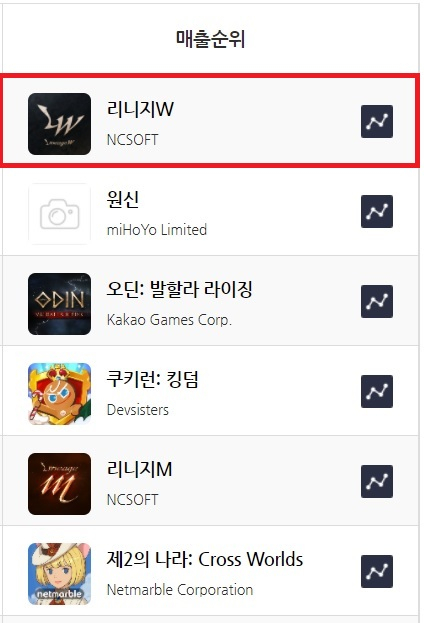
Task: Click the Kakao Games Corp. publisher name
Action: click(169, 320)
